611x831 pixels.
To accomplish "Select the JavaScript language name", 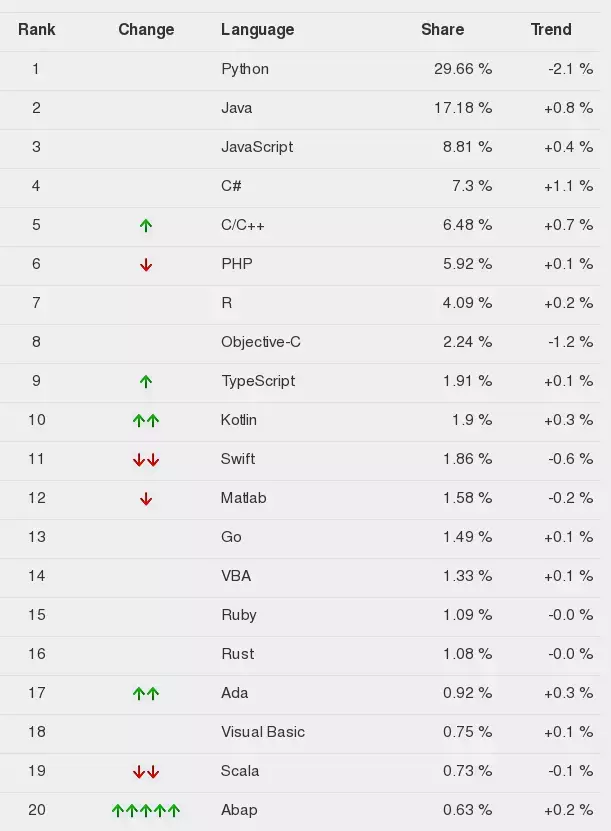I will pos(257,147).
